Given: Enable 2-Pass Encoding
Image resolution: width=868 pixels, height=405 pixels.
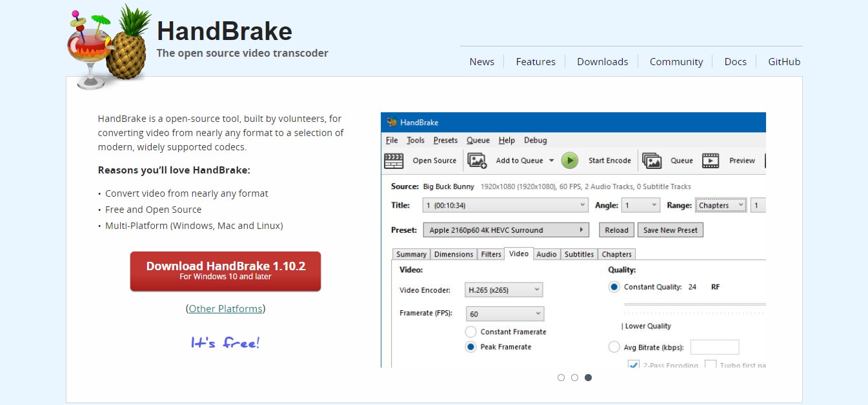Looking at the screenshot, I should click(633, 365).
